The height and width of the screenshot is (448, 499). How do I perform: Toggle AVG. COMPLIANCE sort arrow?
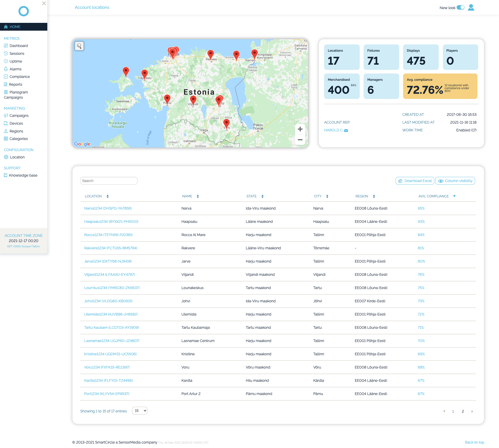pyautogui.click(x=455, y=196)
